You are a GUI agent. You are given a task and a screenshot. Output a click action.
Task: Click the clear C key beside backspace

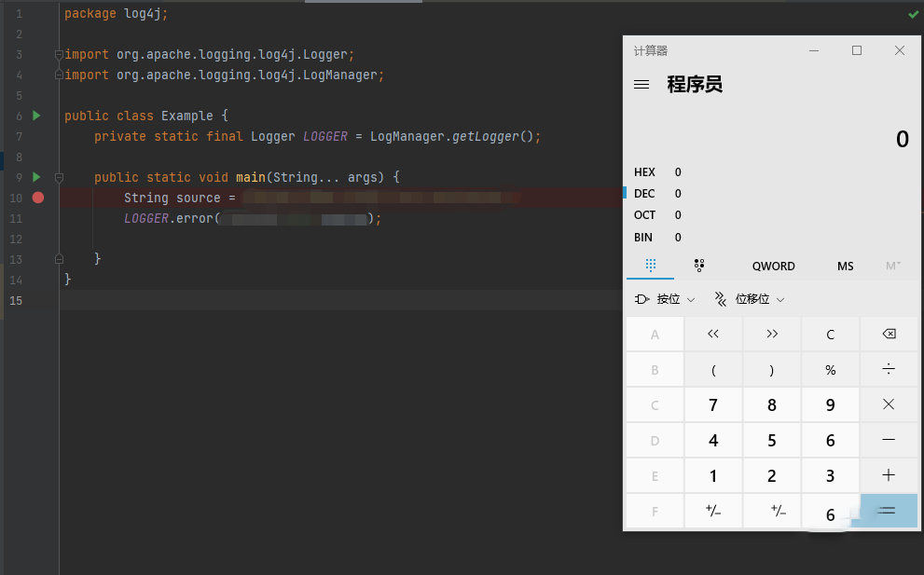[831, 334]
